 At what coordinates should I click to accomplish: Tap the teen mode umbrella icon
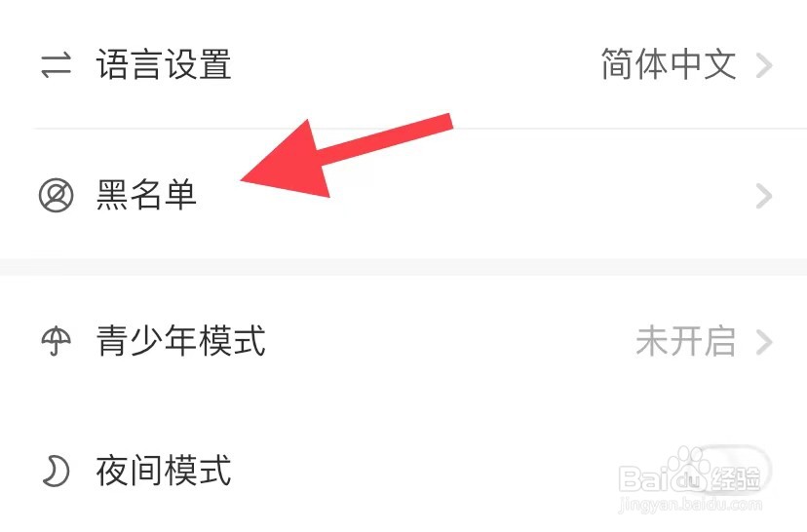(57, 341)
